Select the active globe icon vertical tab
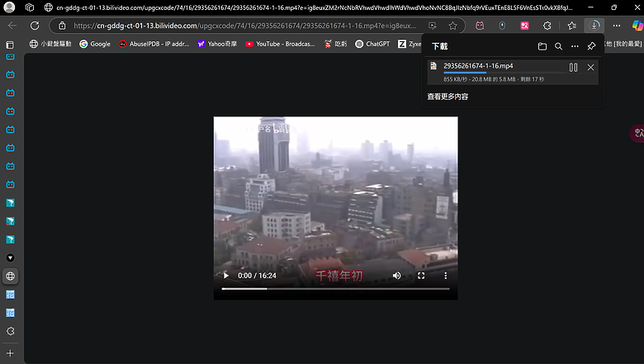This screenshot has height=364, width=644. point(10,277)
